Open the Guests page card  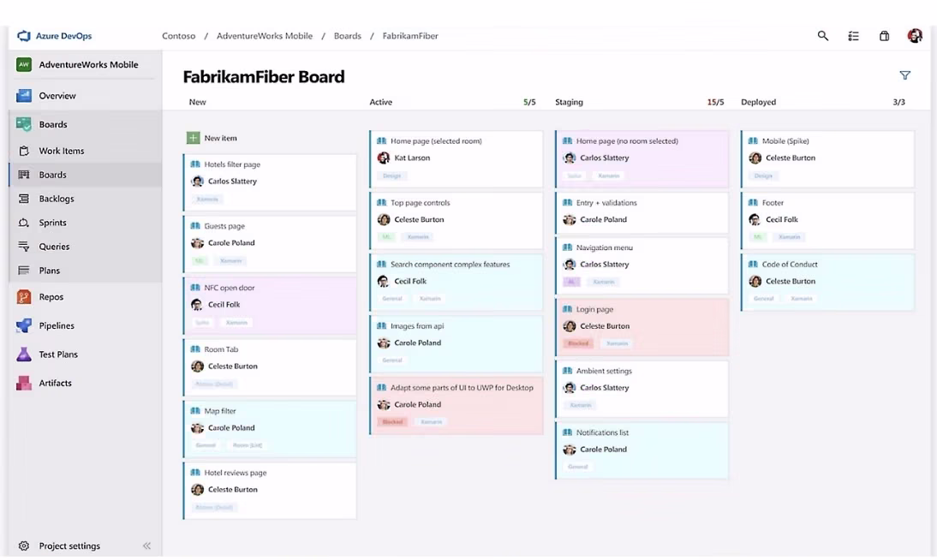(x=270, y=244)
